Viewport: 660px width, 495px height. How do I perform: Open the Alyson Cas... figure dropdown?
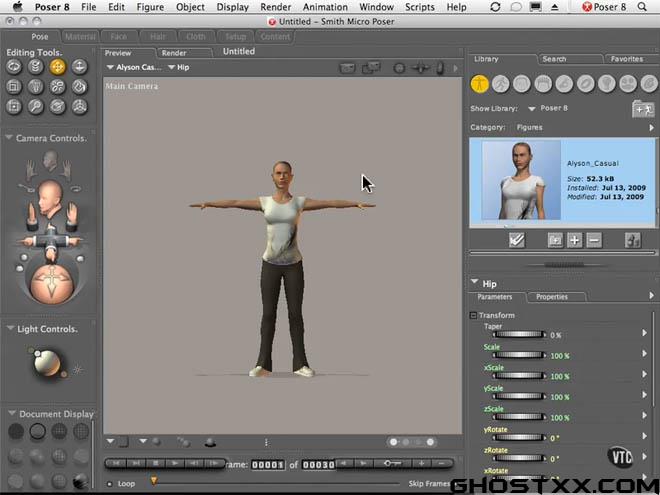click(x=134, y=67)
